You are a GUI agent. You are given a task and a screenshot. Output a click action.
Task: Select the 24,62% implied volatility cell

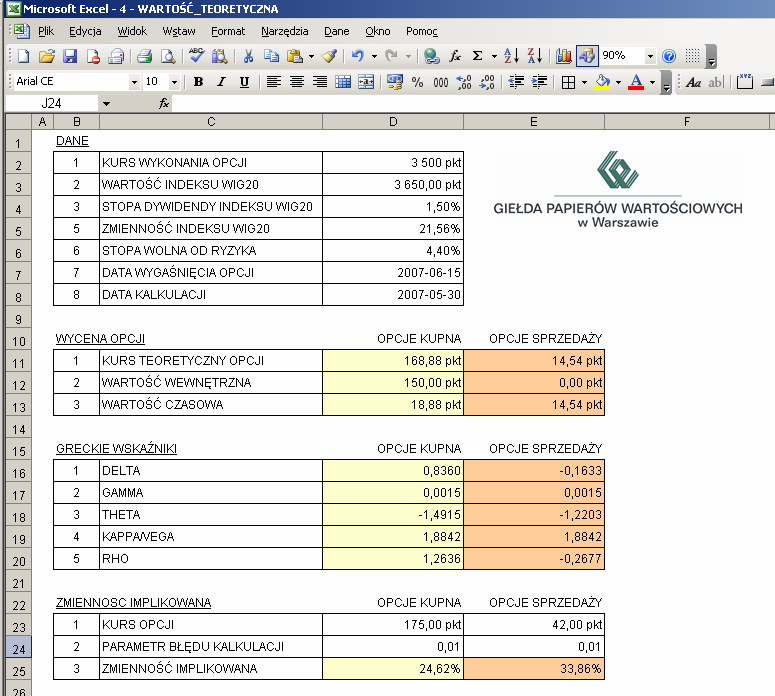click(x=393, y=669)
